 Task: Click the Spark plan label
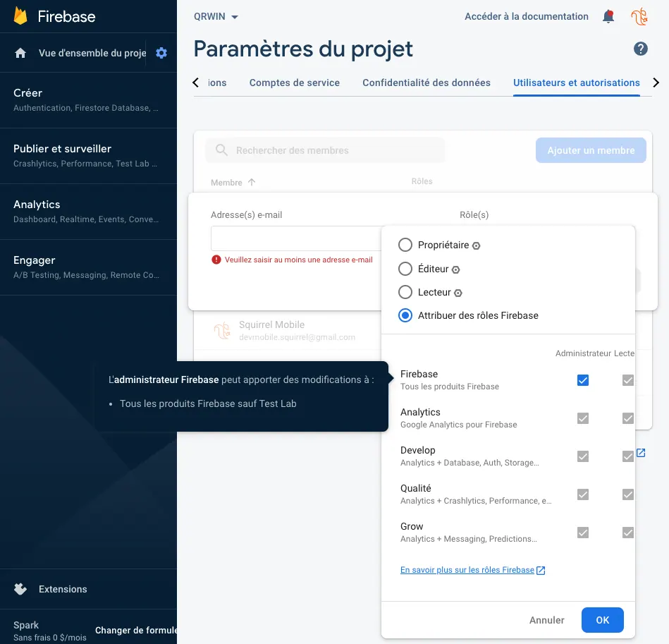tap(26, 625)
